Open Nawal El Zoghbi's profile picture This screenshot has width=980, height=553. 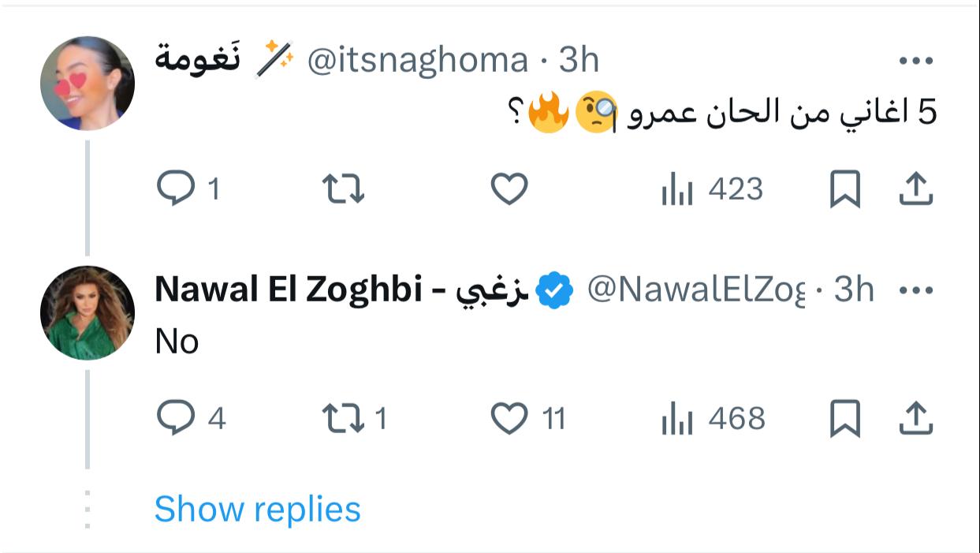[88, 313]
